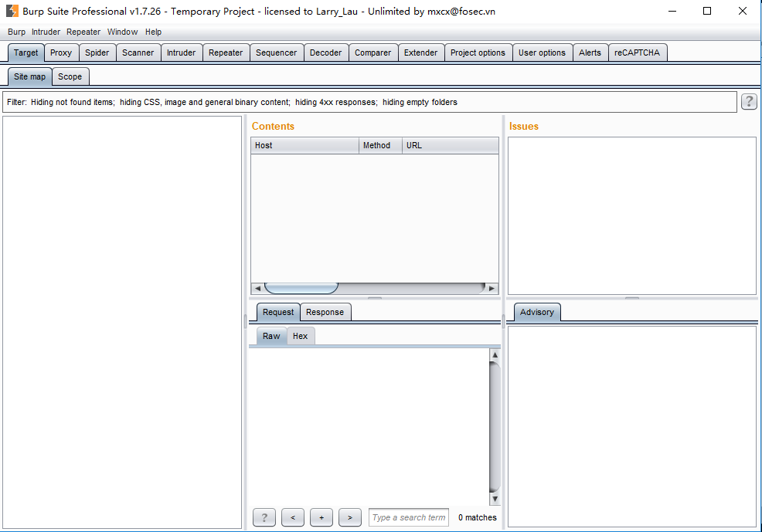Click the Contents scrollbar right arrow
The width and height of the screenshot is (762, 532).
pyautogui.click(x=492, y=288)
